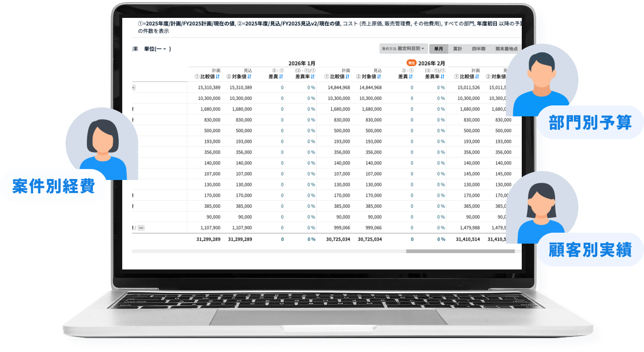Switch to 四半期 quarterly view
Image resolution: width=644 pixels, height=352 pixels.
(x=479, y=49)
